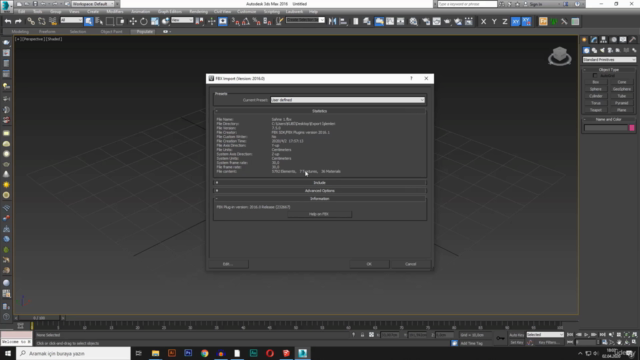Collapse the Name and Color rollout
This screenshot has height=360, width=640.
[x=609, y=120]
